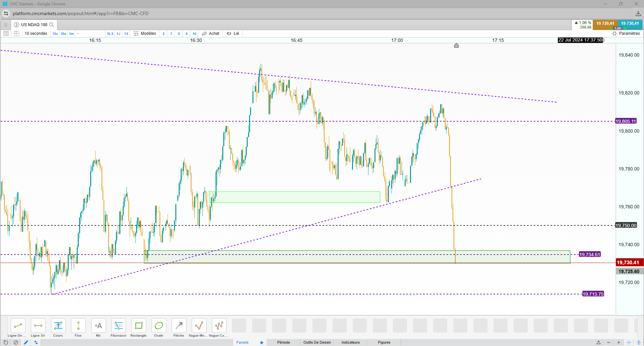Load template number 2
Screen dimensions: 644x346
click(x=164, y=33)
